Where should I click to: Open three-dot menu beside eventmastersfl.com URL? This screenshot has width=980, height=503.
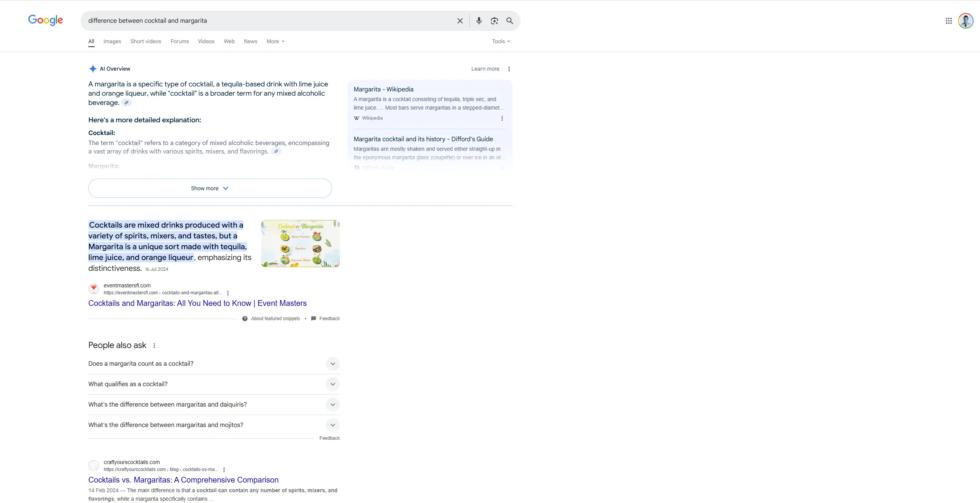pos(228,292)
